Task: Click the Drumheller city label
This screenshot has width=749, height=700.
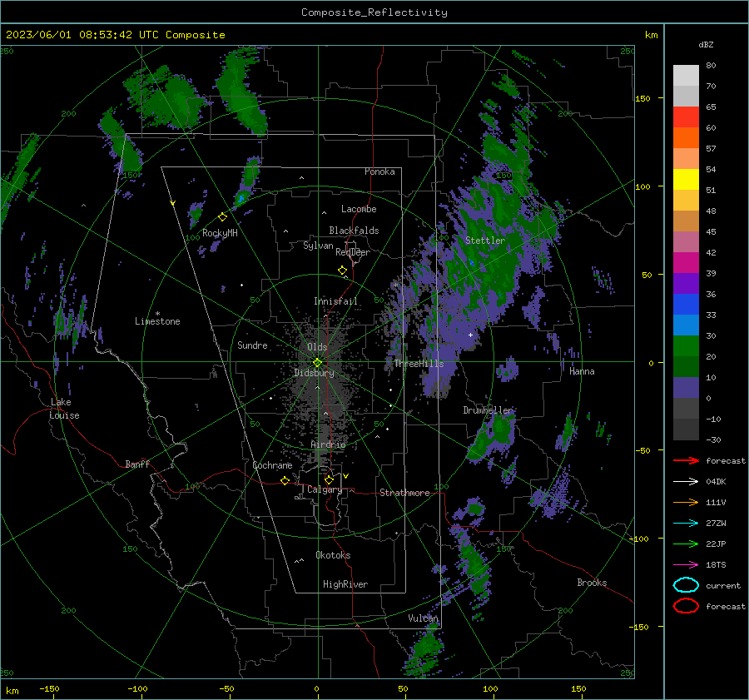Action: (488, 410)
